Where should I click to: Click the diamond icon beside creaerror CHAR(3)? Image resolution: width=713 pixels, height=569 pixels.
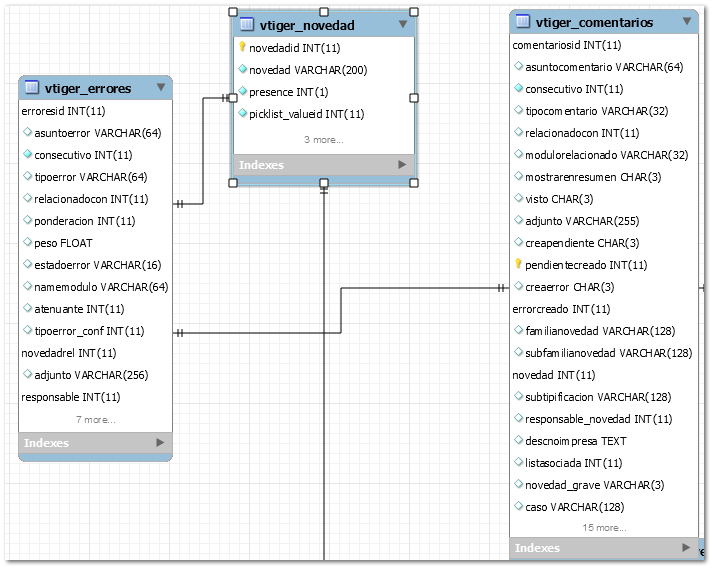(x=518, y=286)
